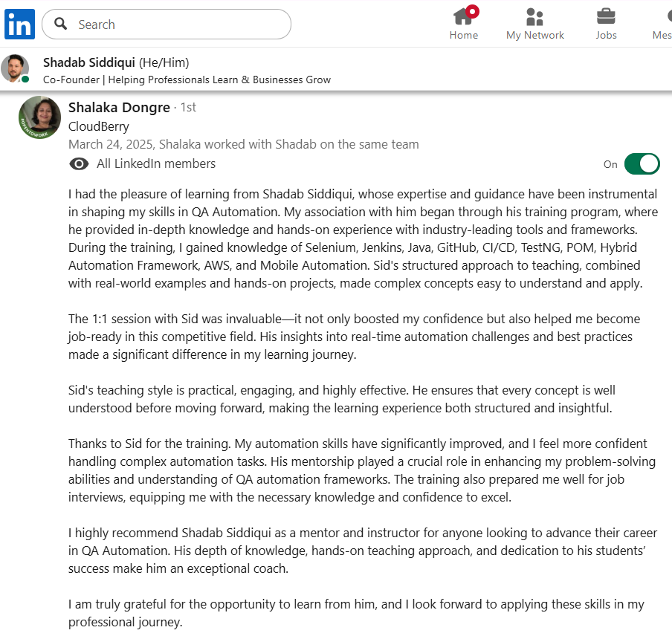
Task: Click the "On" label beside the switch
Action: (610, 164)
